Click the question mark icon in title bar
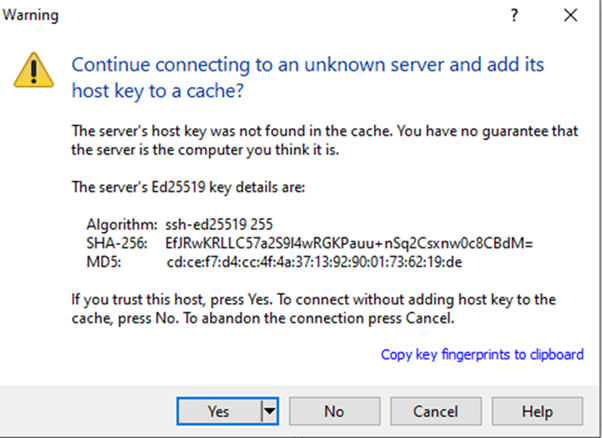 pos(514,15)
